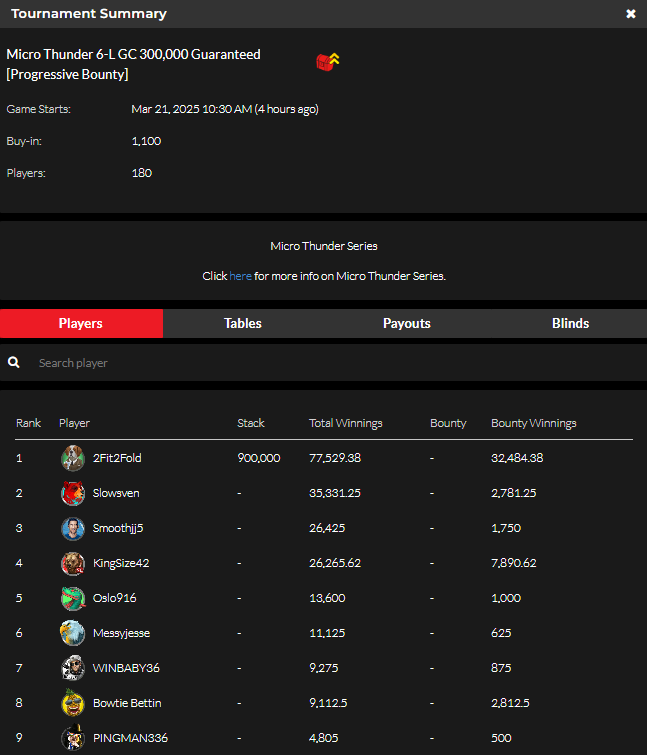The height and width of the screenshot is (755, 647).
Task: Focus the Search player field
Action: tap(324, 363)
